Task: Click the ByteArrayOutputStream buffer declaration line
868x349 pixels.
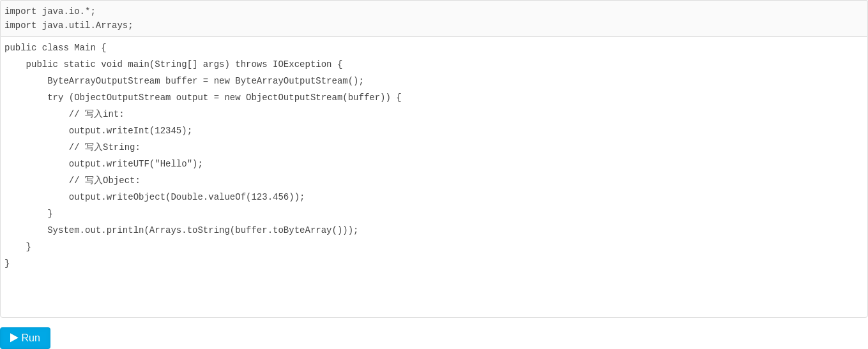Action: tap(206, 81)
